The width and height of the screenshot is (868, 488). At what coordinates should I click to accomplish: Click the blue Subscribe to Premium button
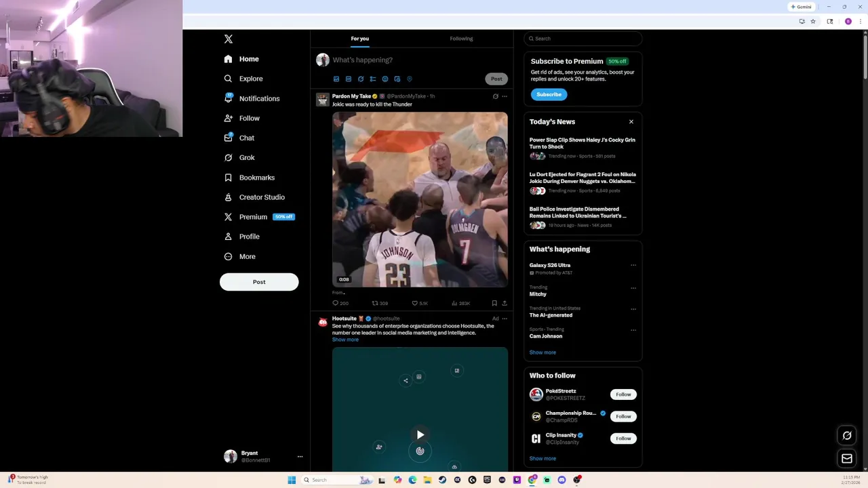pos(549,94)
